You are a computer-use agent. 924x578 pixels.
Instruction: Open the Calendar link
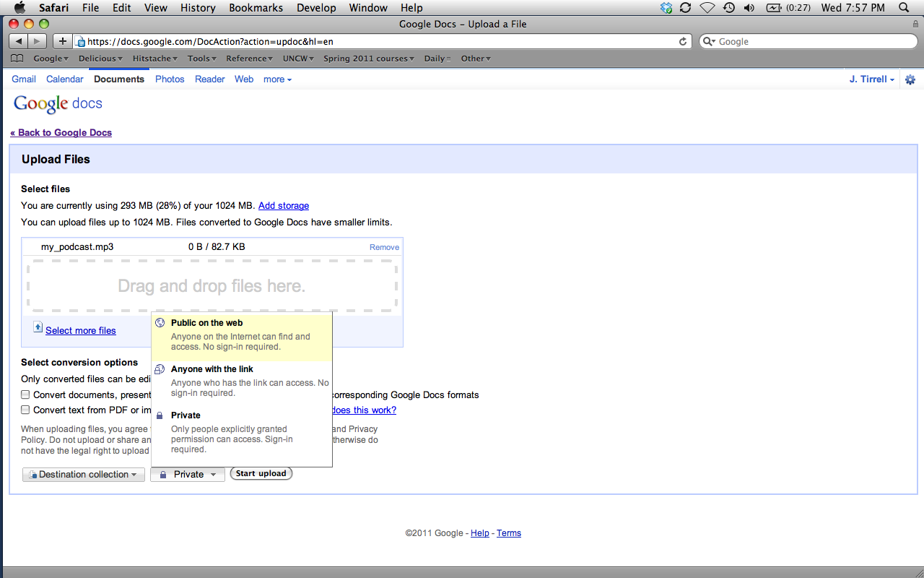click(65, 79)
